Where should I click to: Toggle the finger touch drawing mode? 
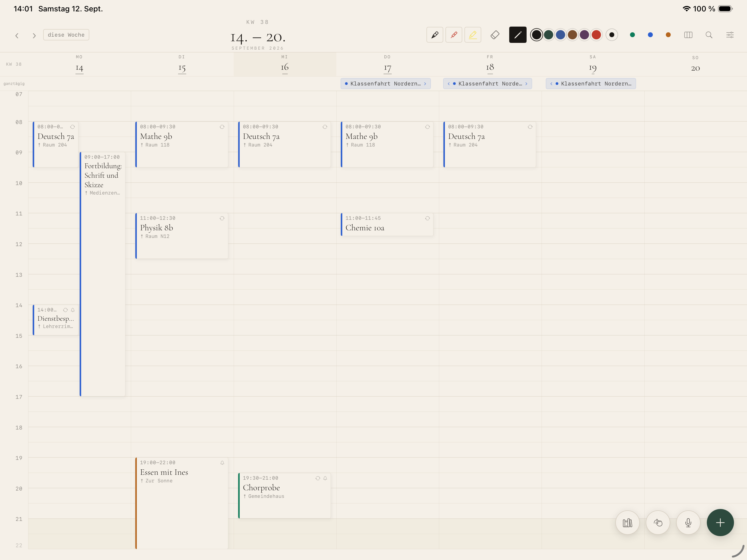657,523
